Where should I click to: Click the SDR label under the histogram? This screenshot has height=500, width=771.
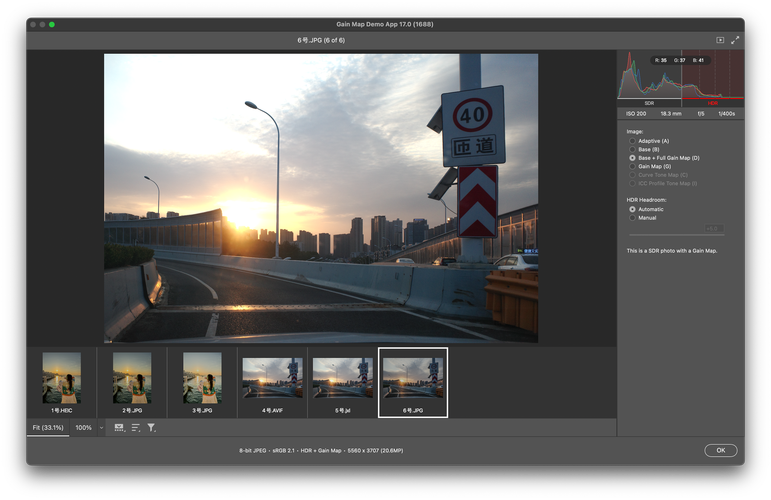(x=649, y=103)
